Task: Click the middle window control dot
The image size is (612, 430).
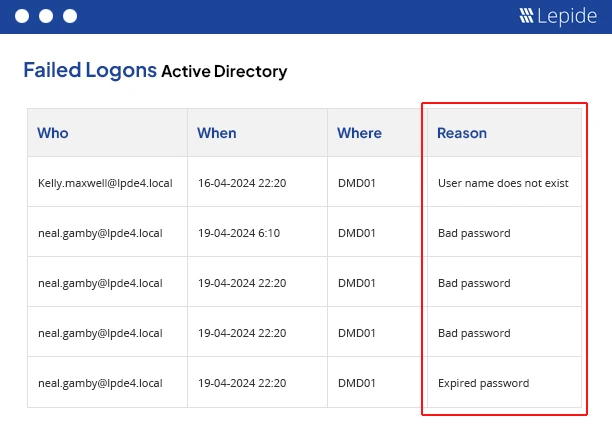Action: tap(45, 16)
